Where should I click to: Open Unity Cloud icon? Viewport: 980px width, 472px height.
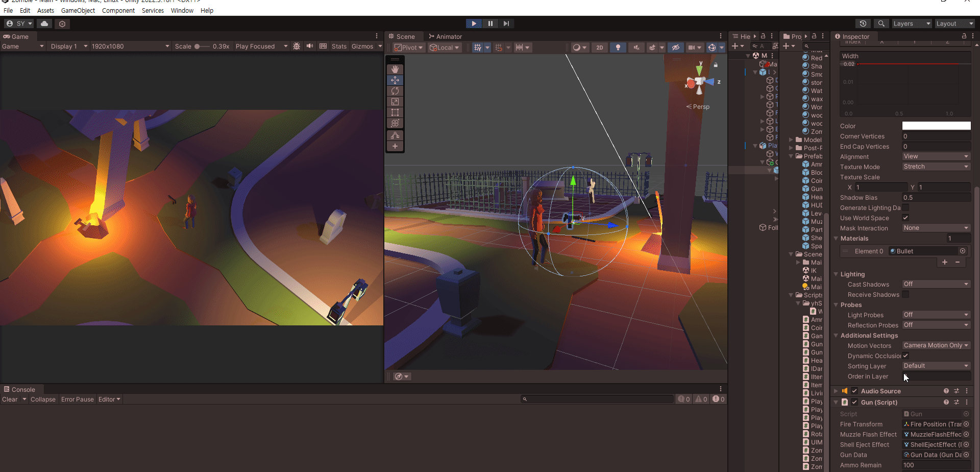(44, 23)
